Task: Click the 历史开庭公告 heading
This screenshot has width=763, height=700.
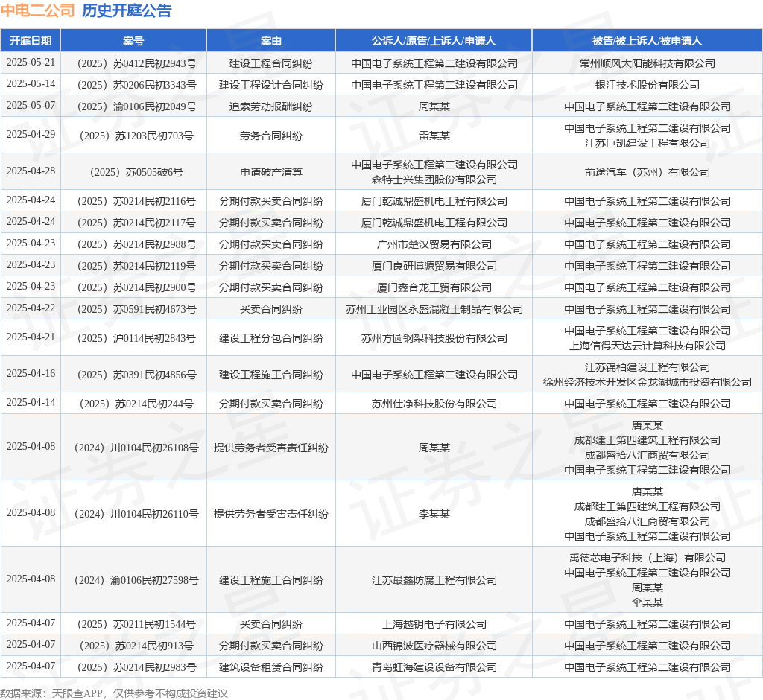Action: click(x=127, y=10)
